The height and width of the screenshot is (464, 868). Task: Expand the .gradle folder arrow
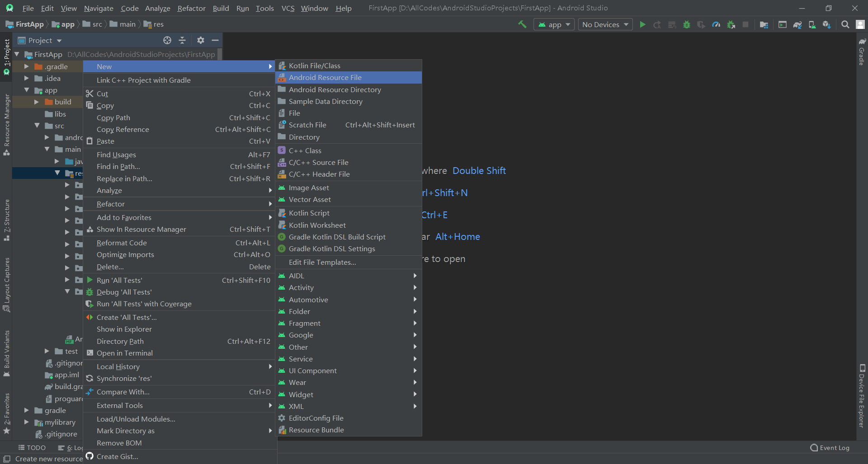click(27, 66)
